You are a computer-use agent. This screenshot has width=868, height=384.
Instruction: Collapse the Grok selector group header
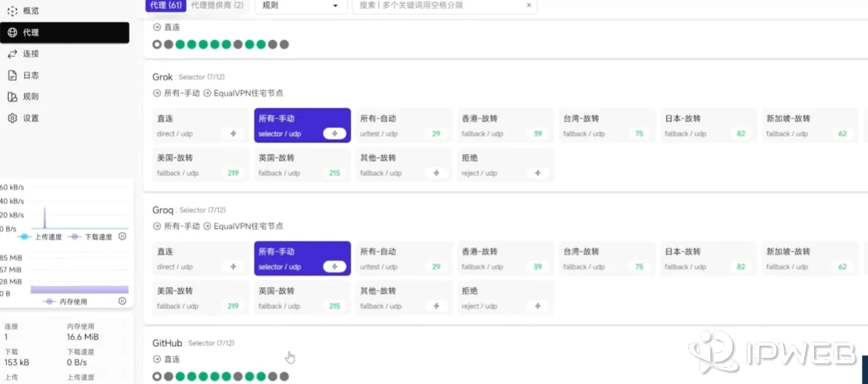coord(189,77)
